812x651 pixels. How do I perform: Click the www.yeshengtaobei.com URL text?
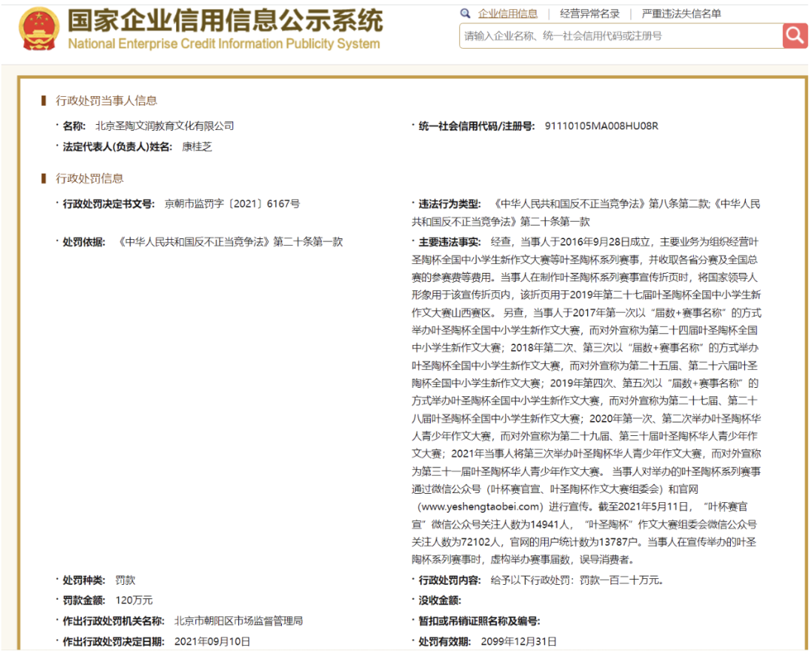[480, 507]
